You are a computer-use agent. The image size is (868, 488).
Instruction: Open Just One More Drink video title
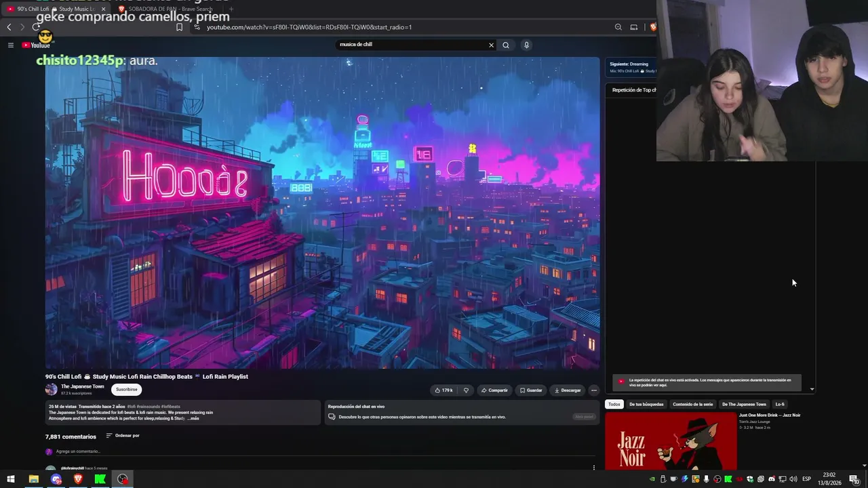tap(770, 415)
